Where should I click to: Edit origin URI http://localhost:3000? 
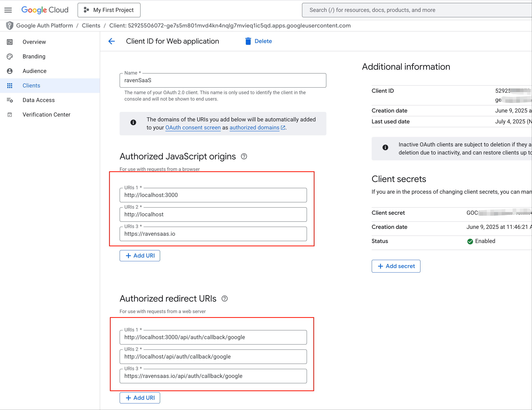tap(213, 195)
